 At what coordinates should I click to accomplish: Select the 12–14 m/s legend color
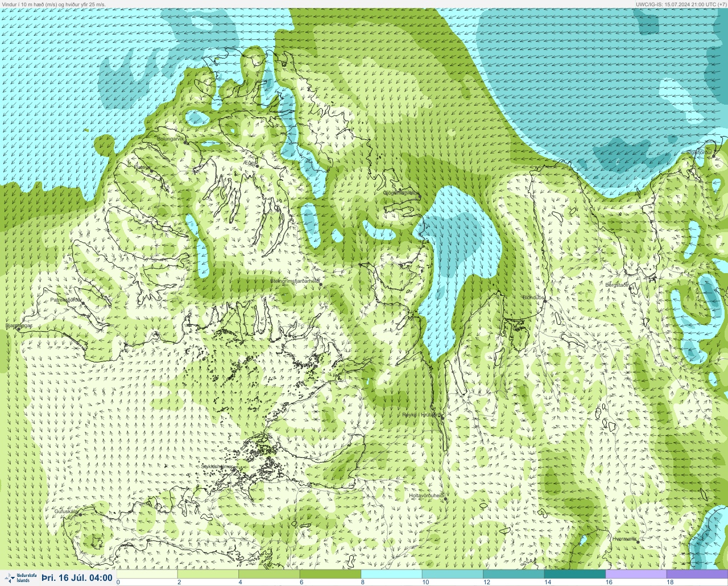[514, 574]
